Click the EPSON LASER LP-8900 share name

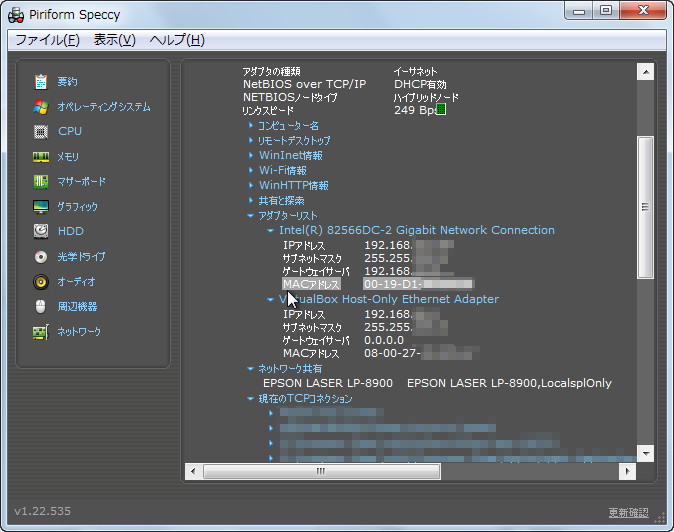328,383
